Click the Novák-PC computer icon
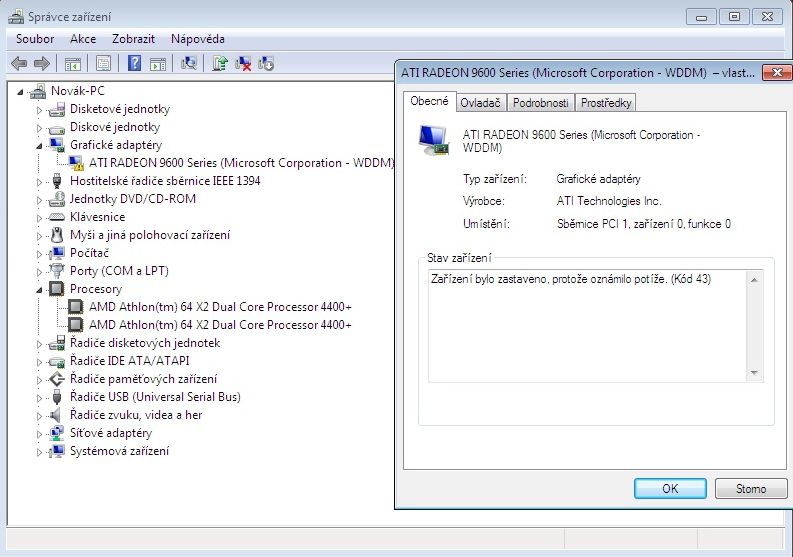Image resolution: width=793 pixels, height=557 pixels. tap(38, 92)
